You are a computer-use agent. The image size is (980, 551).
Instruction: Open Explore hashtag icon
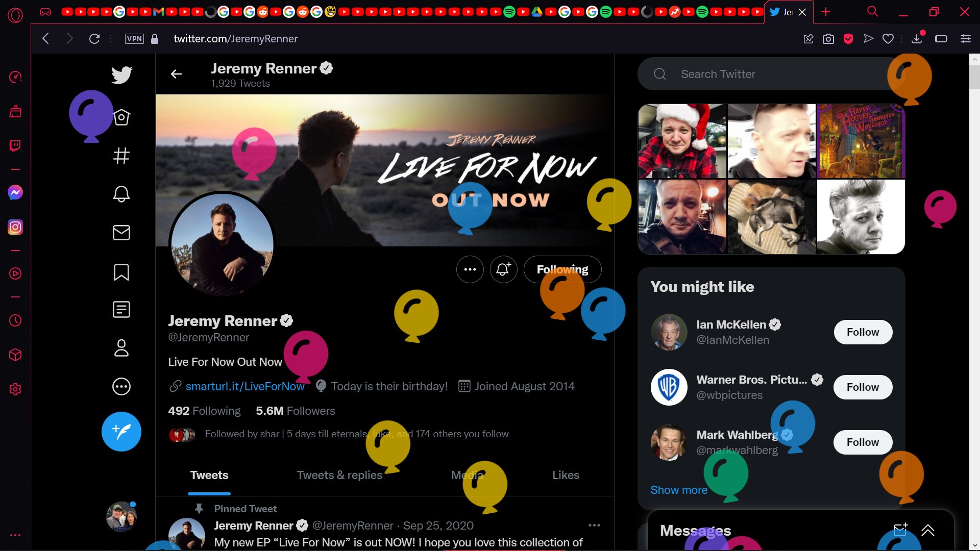(x=121, y=156)
